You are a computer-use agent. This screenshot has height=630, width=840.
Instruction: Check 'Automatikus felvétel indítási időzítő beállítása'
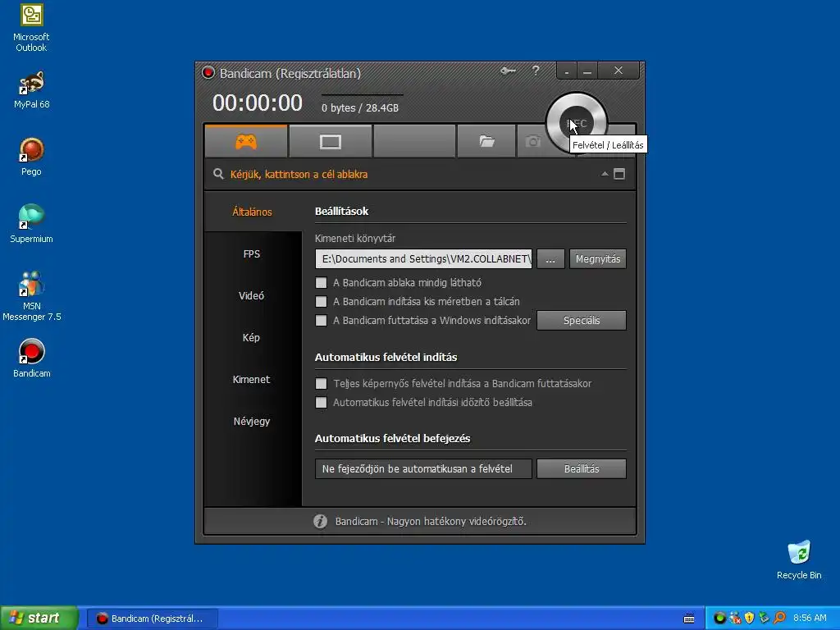pyautogui.click(x=321, y=402)
